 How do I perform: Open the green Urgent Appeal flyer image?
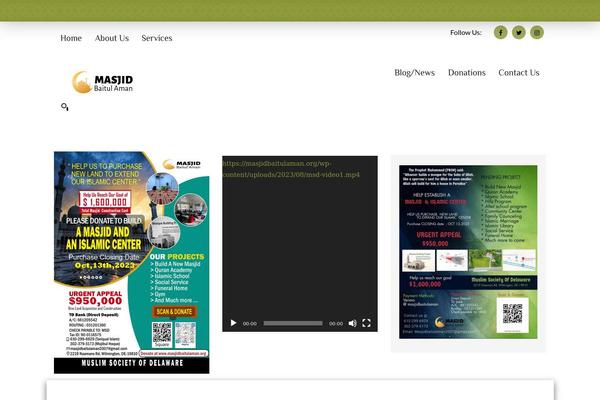[x=468, y=252]
